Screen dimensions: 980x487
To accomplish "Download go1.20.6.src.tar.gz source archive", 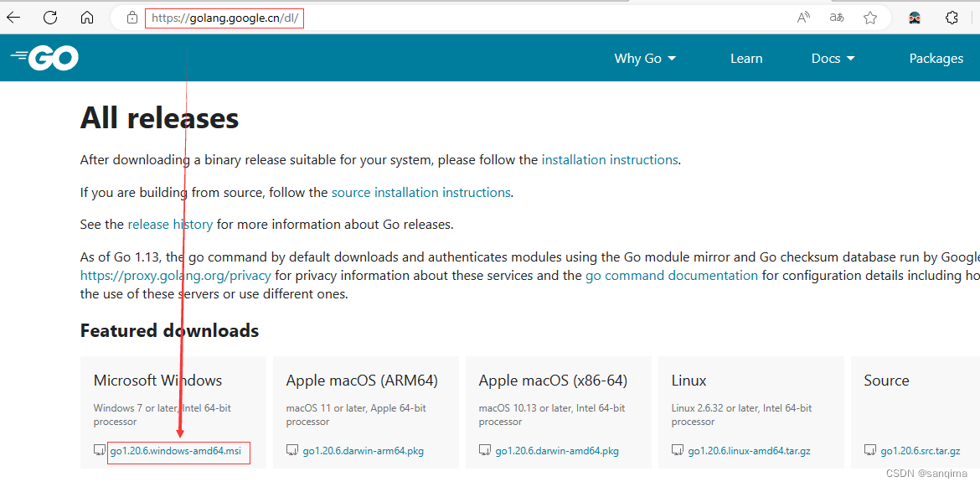I will click(x=920, y=451).
